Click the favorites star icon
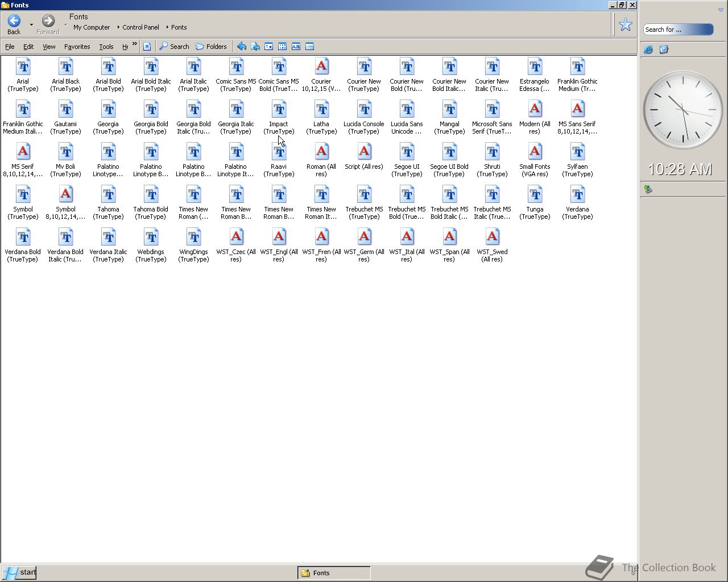This screenshot has width=728, height=582. click(626, 24)
